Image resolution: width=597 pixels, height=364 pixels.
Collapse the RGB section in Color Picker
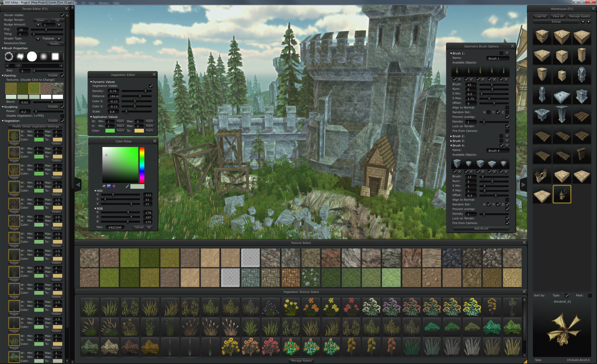tap(95, 208)
